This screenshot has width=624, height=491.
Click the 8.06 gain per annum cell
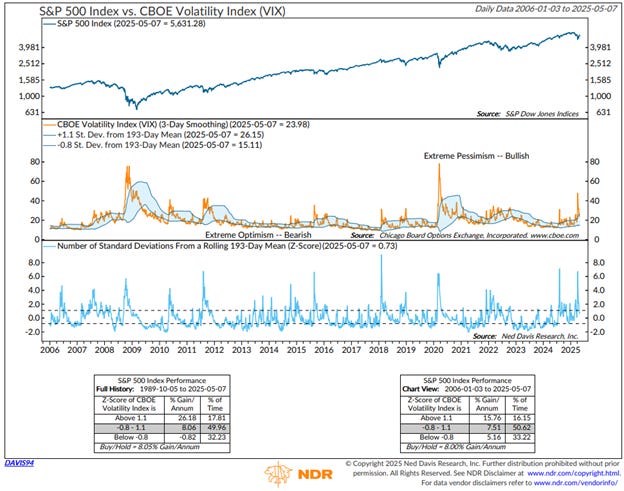coord(189,428)
